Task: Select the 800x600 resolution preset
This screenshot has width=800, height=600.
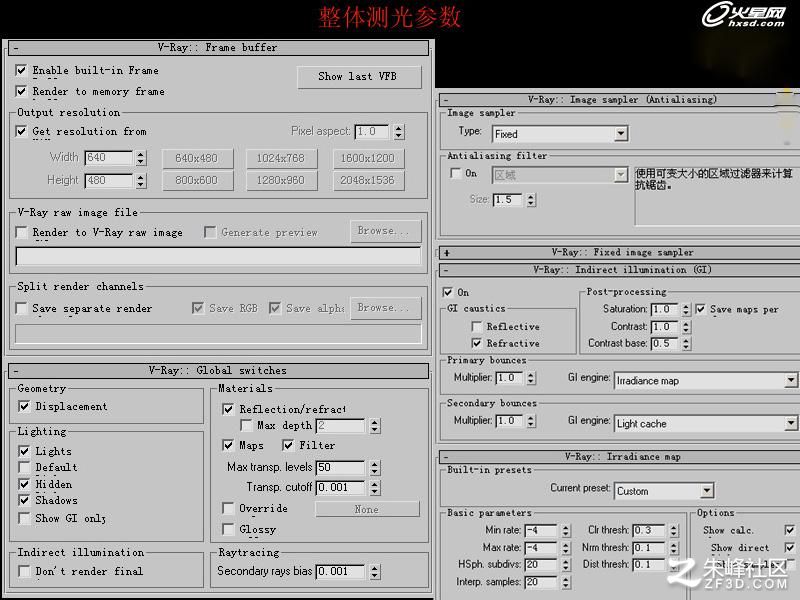Action: tap(197, 181)
